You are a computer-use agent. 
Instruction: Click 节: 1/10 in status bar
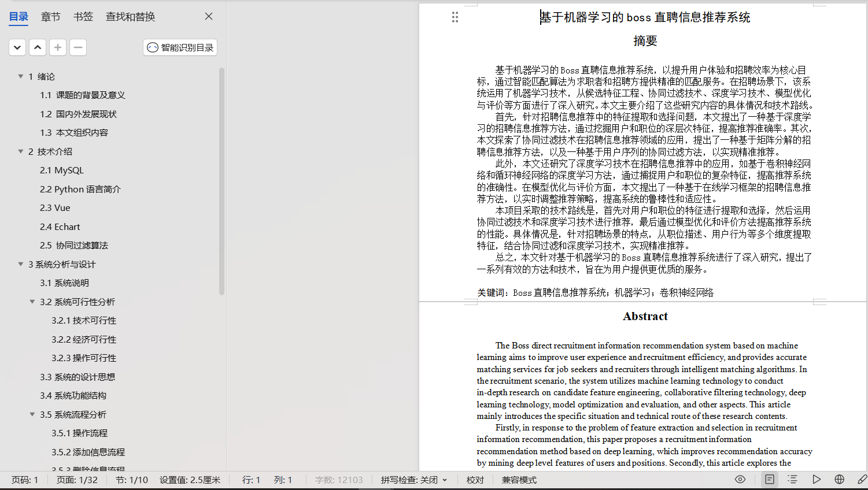click(x=132, y=480)
